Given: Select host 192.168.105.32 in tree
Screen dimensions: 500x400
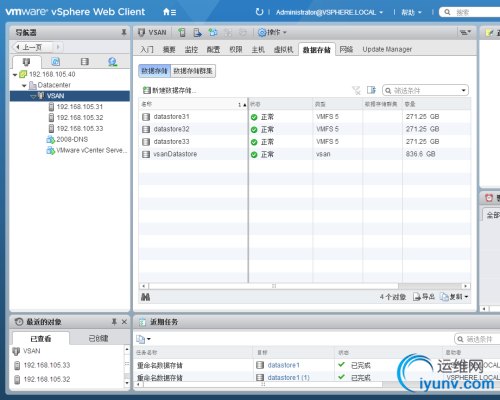Looking at the screenshot, I should tap(80, 118).
